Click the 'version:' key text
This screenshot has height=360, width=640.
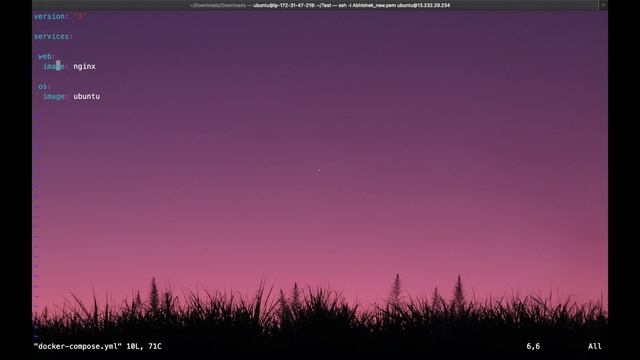[51, 16]
